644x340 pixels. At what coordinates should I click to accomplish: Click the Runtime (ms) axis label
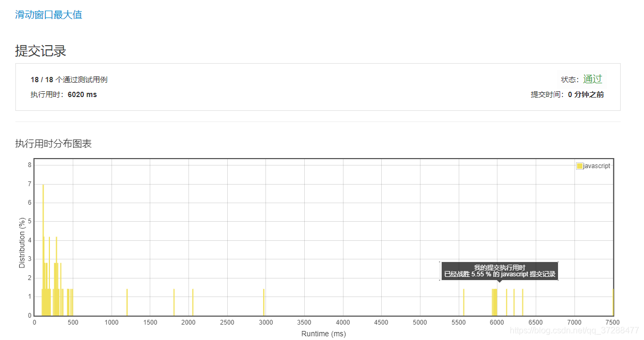(323, 334)
